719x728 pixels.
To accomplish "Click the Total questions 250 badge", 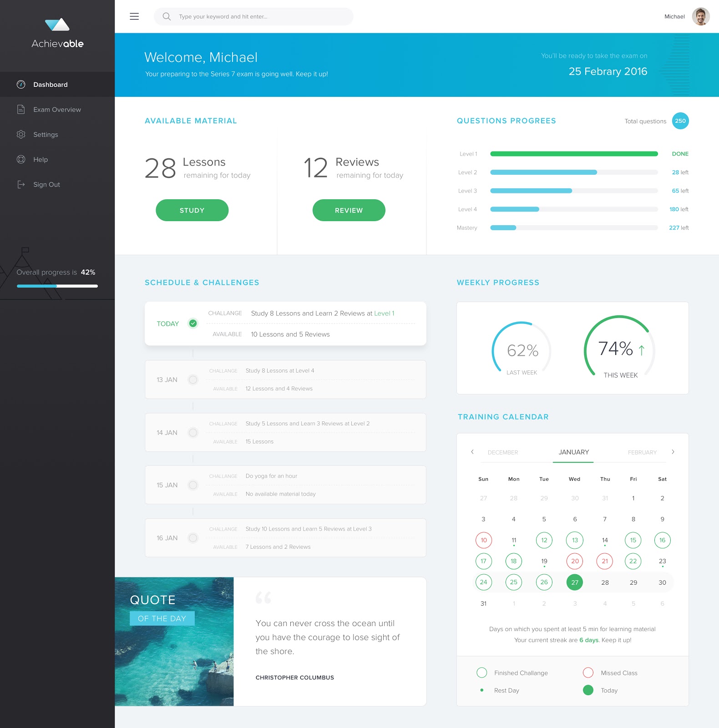I will [x=680, y=121].
